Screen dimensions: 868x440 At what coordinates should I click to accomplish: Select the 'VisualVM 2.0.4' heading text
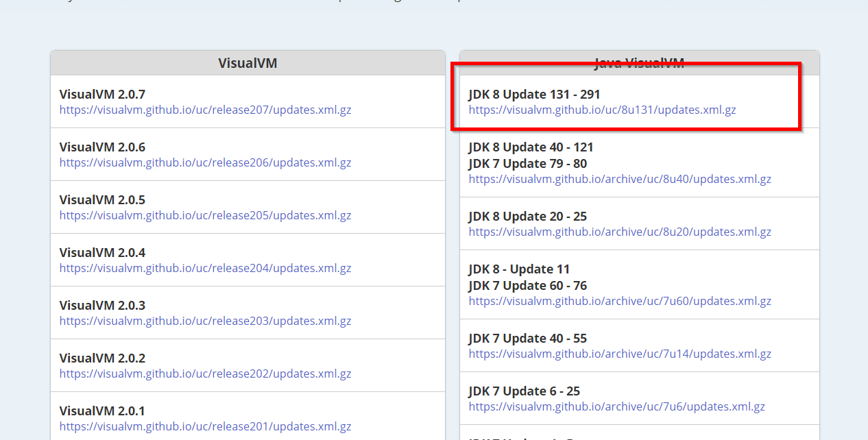pos(102,252)
